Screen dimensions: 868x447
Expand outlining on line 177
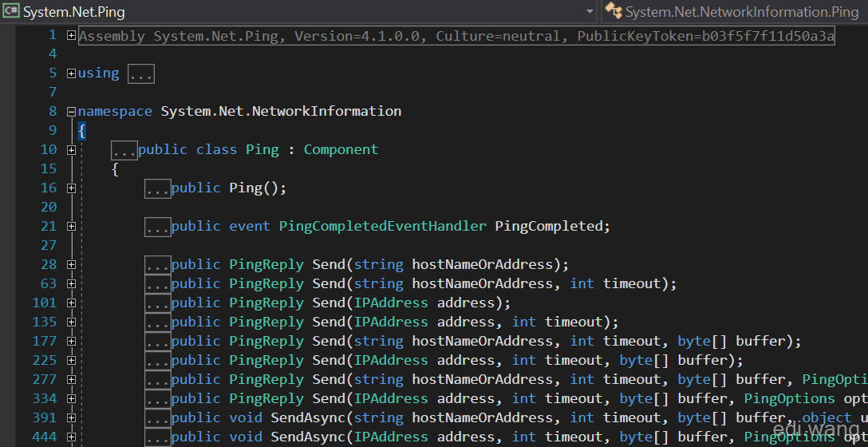71,341
